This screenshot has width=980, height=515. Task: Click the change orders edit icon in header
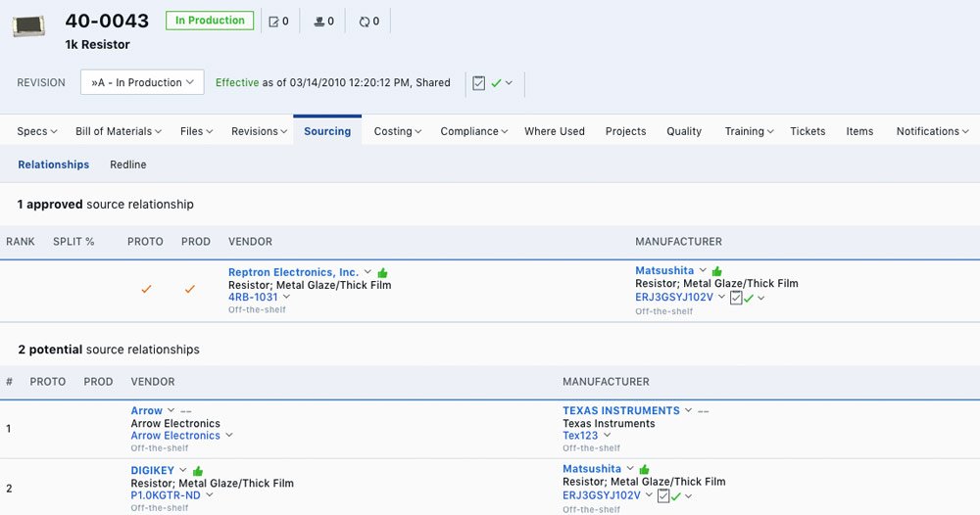coord(273,21)
